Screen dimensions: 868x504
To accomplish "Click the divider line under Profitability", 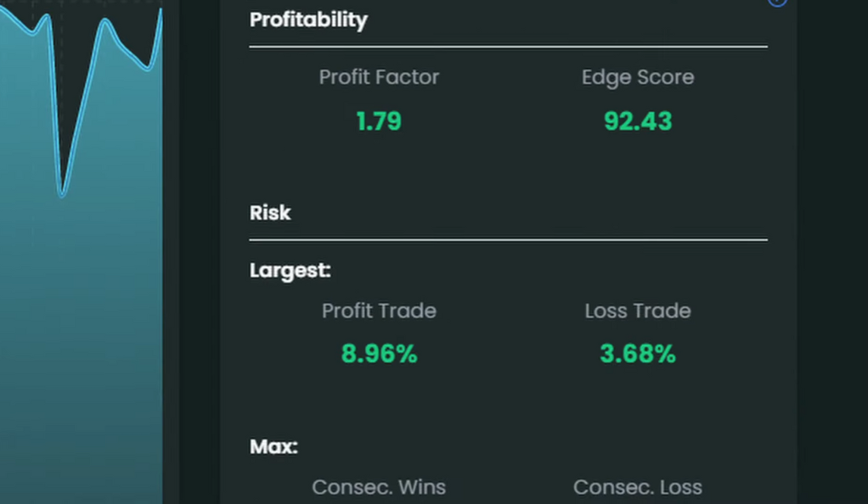I will click(508, 47).
